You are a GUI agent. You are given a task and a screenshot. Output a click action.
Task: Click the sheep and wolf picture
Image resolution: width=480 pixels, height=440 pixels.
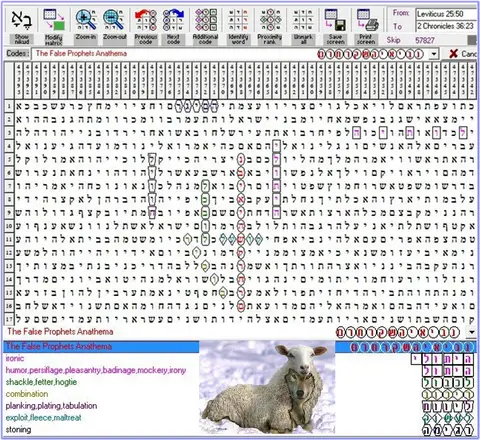(267, 388)
